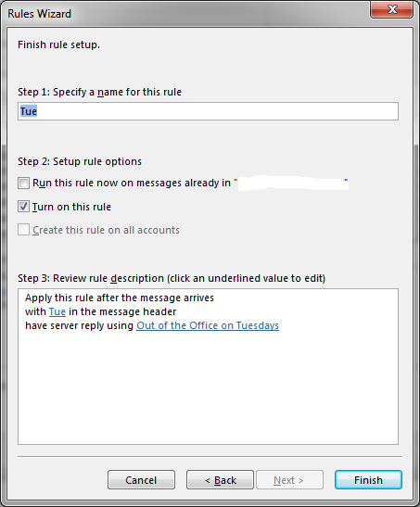Screen dimensions: 420x507
Task: Click the greyed-out Next button
Action: (289, 480)
